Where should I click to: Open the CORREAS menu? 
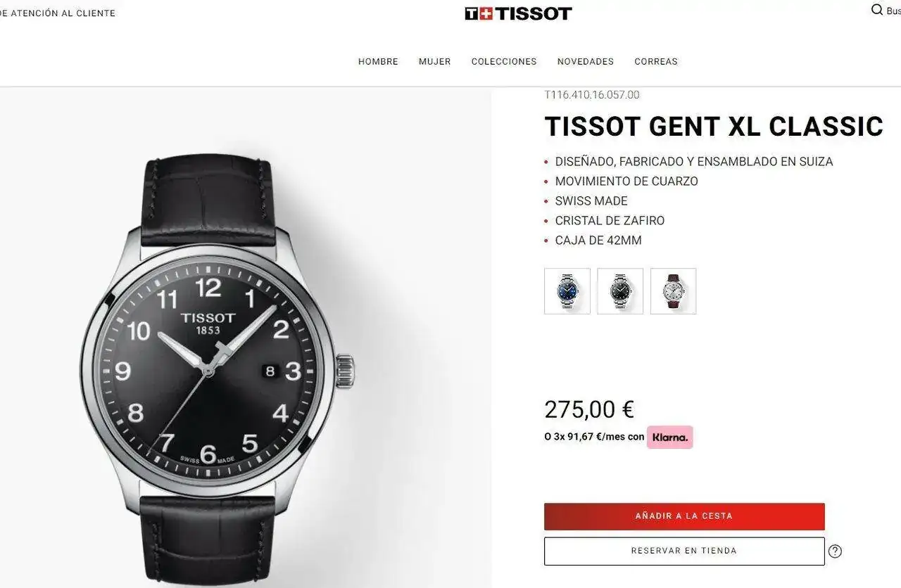(656, 62)
